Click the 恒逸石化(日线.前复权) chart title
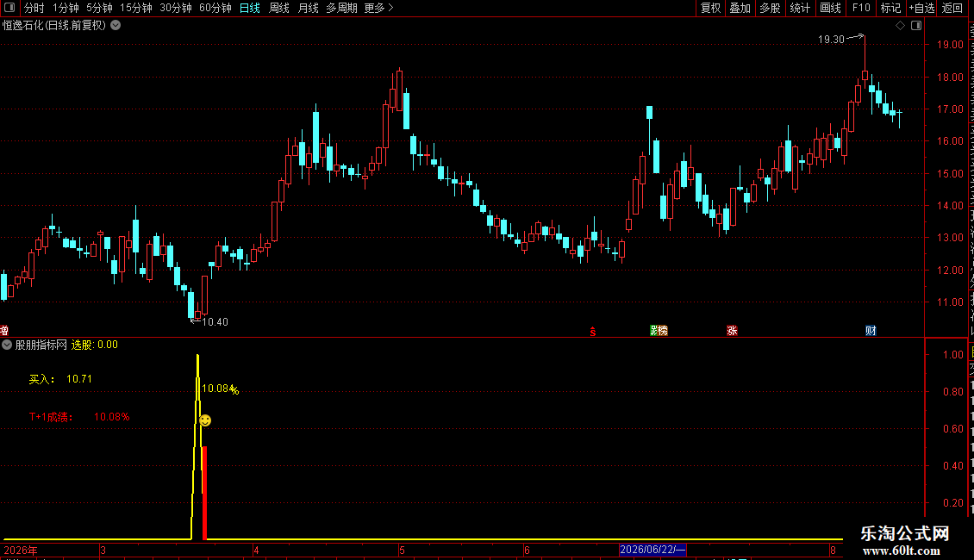Screen dimensions: 974x560 click(x=54, y=26)
